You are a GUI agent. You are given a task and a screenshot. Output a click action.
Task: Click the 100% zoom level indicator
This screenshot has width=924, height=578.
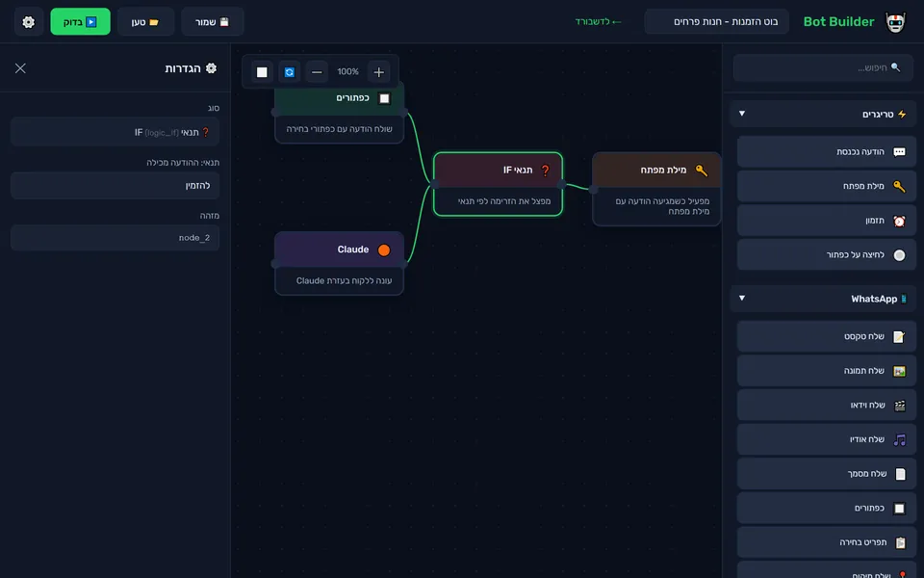(347, 72)
